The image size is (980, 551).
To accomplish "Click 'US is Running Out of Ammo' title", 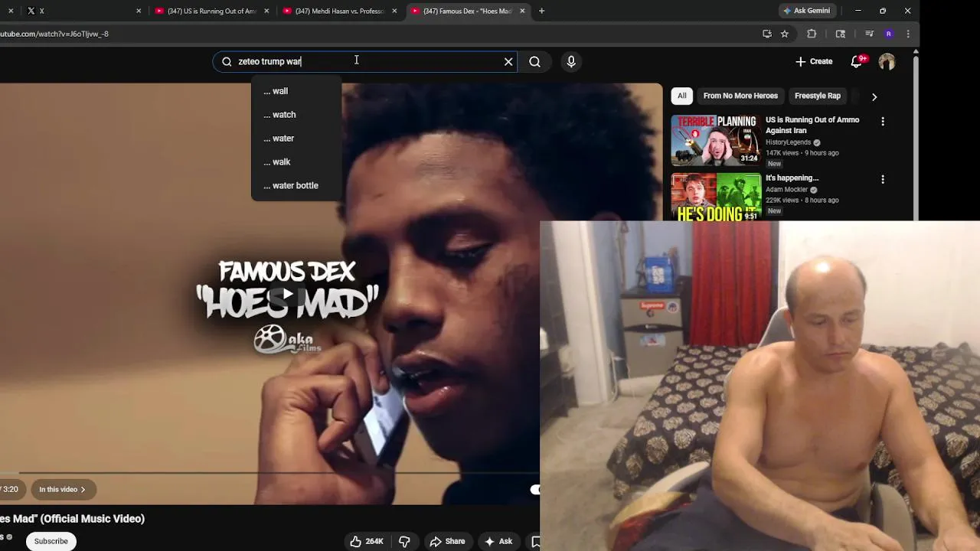I will 812,125.
